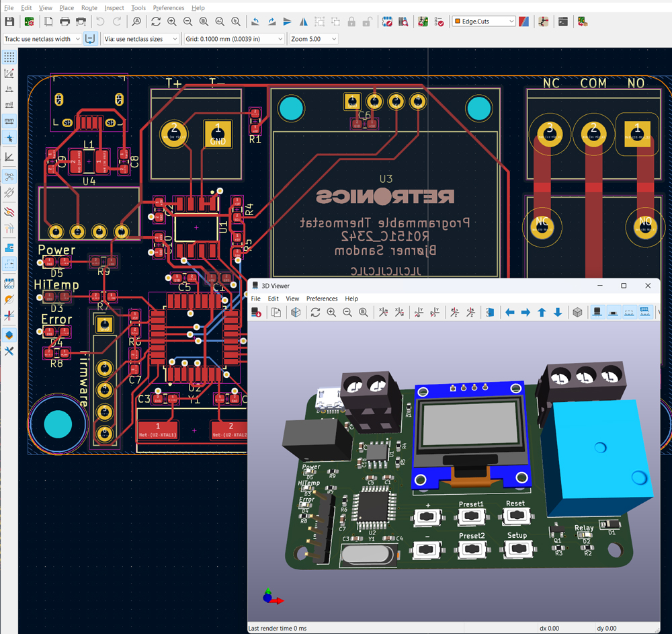Image resolution: width=672 pixels, height=634 pixels.
Task: Open Preferences menu in 3D Viewer
Action: tap(322, 299)
